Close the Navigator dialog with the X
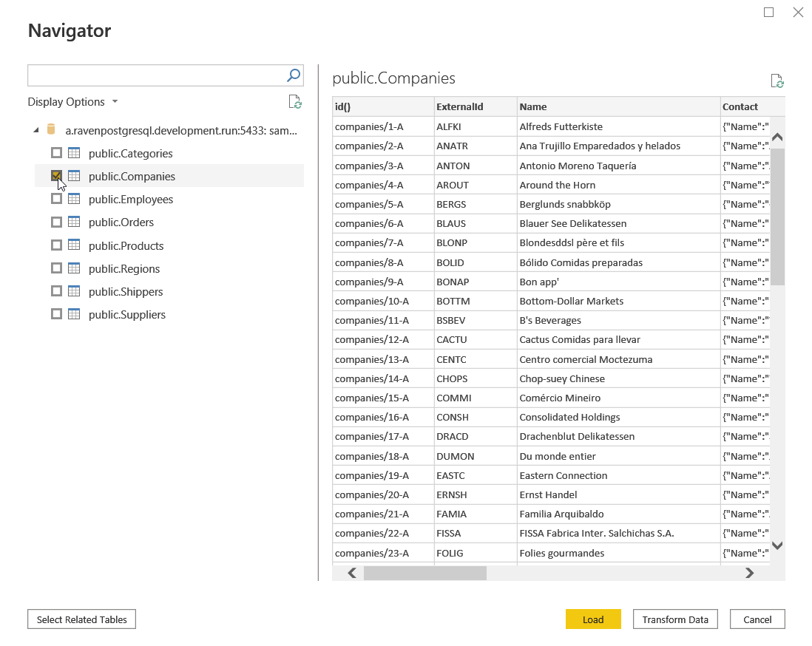This screenshot has height=646, width=812. click(798, 12)
